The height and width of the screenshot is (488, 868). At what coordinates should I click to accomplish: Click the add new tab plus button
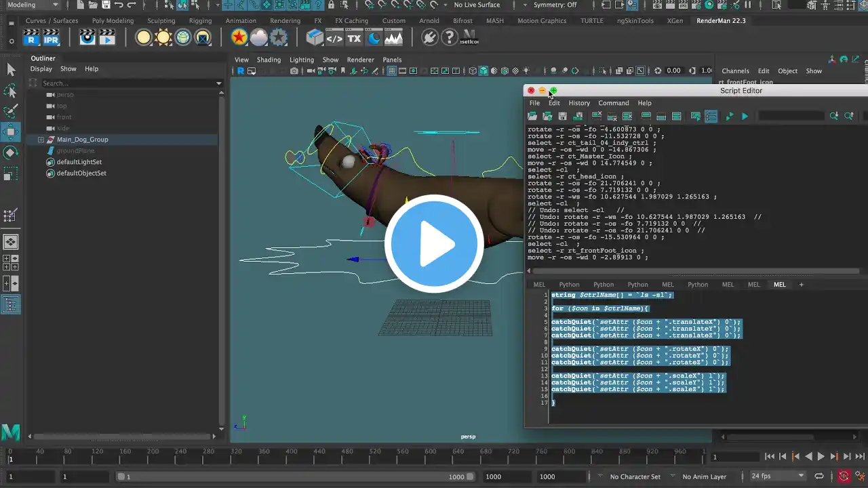(801, 285)
